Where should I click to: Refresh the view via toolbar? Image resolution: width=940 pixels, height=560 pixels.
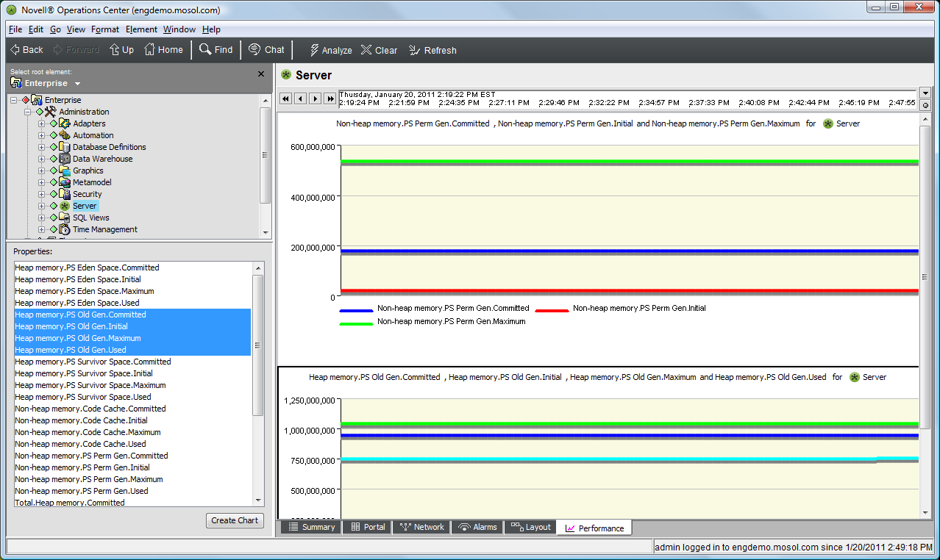(432, 50)
